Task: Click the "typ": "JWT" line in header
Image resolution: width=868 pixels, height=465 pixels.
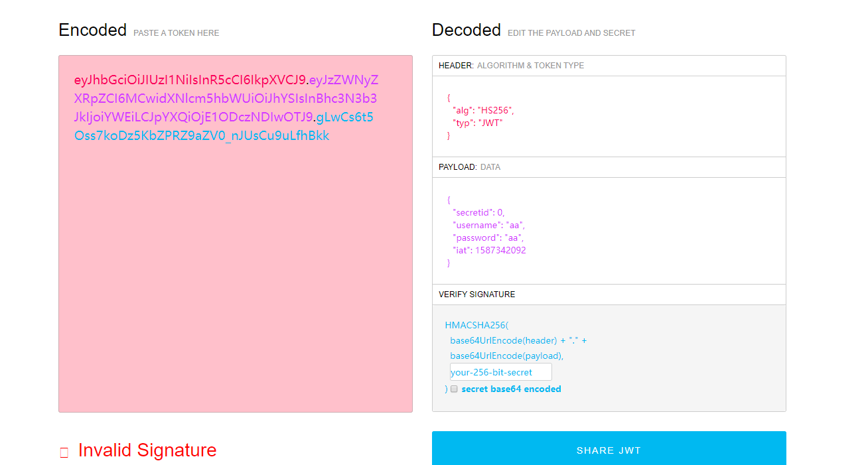Action: click(478, 123)
